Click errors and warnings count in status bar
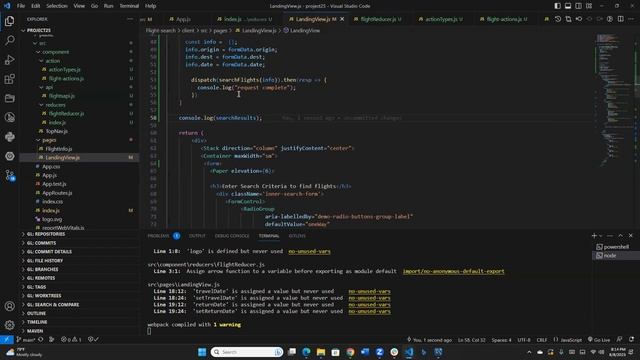 [x=71, y=340]
